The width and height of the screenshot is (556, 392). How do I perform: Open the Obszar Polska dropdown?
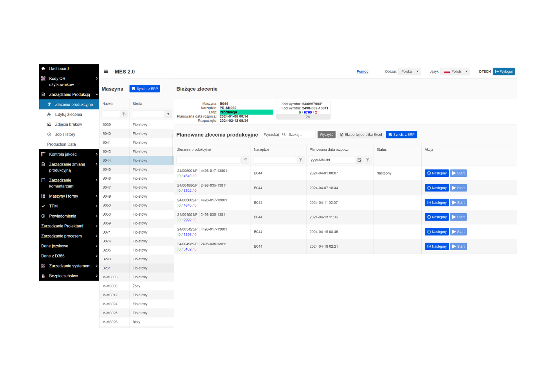(x=409, y=72)
